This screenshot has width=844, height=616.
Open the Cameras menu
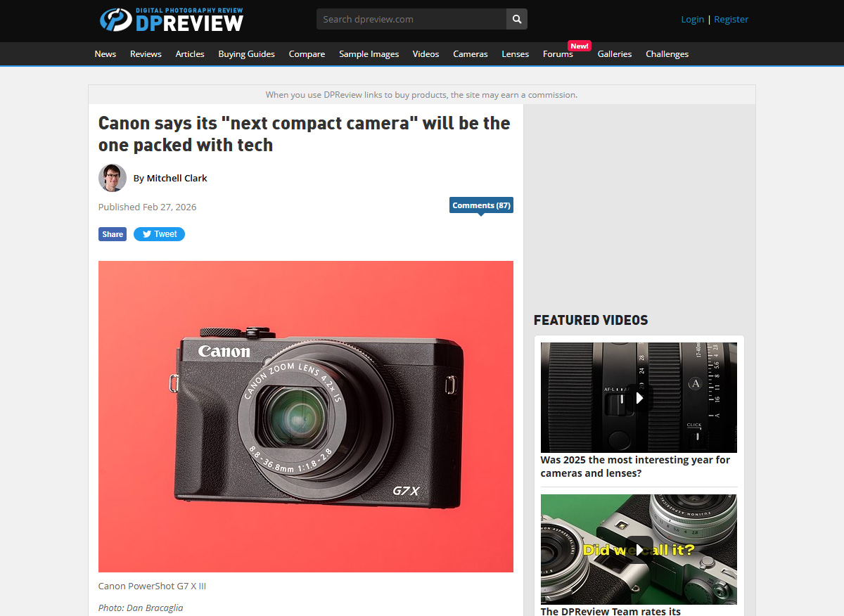[x=470, y=54]
